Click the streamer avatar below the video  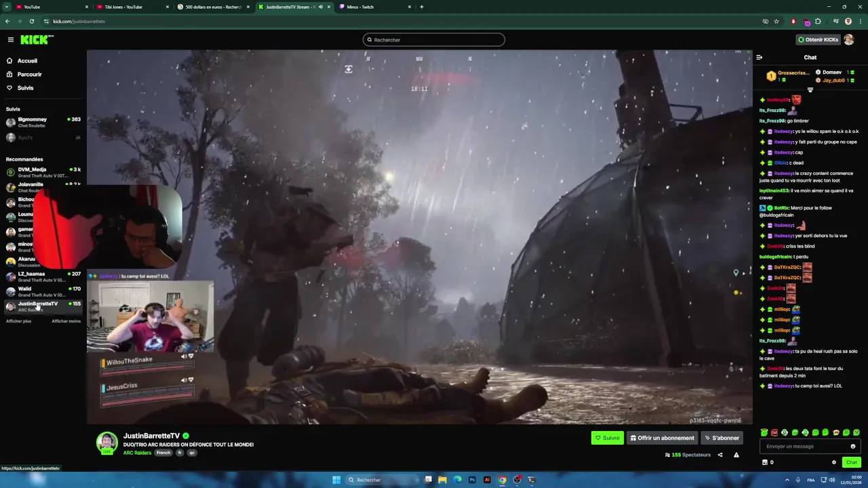106,443
